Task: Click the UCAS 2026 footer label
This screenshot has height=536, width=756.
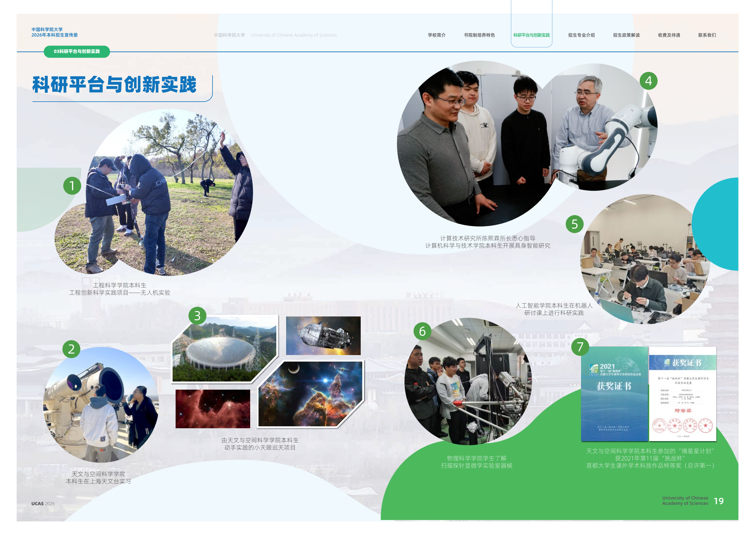Action: (x=43, y=503)
